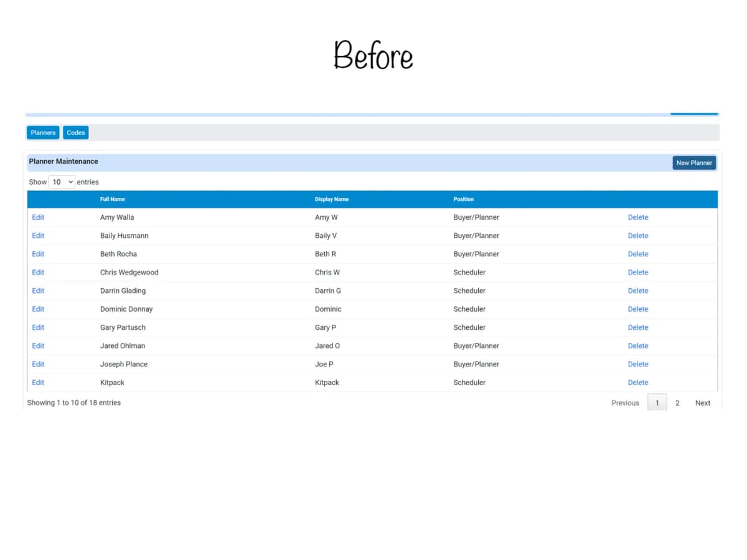Click Edit for Chris Wedgewood

[38, 273]
